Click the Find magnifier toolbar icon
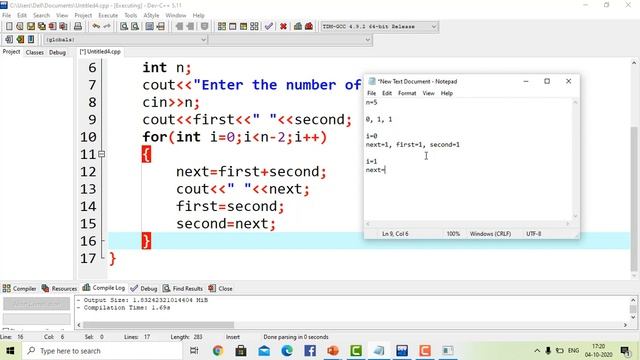This screenshot has width=640, height=360. [x=124, y=27]
